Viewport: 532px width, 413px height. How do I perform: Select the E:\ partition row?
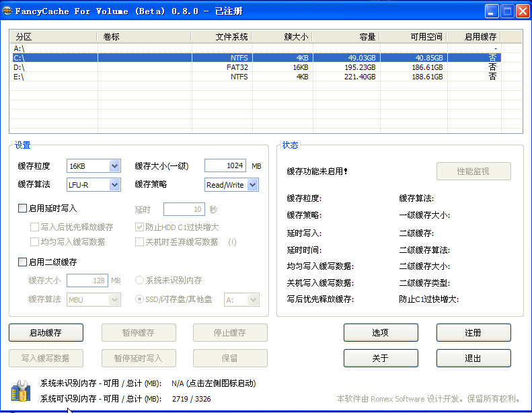coord(257,77)
